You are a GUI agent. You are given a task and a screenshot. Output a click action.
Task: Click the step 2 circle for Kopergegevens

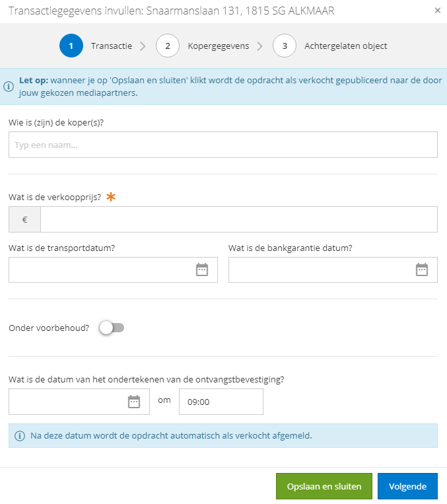(168, 46)
